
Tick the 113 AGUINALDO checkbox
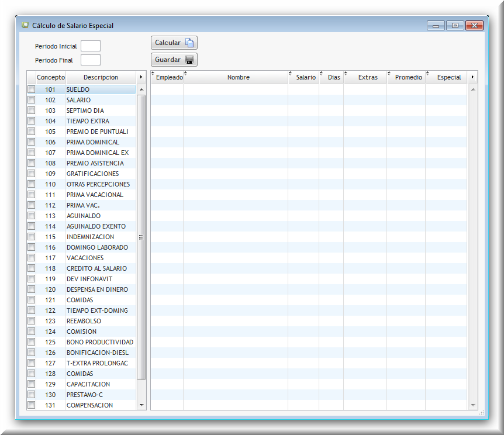coord(31,216)
